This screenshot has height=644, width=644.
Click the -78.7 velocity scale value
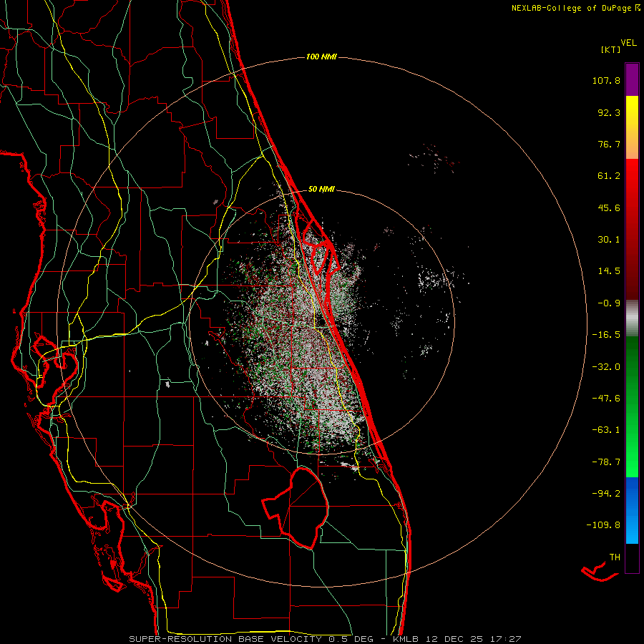point(606,462)
